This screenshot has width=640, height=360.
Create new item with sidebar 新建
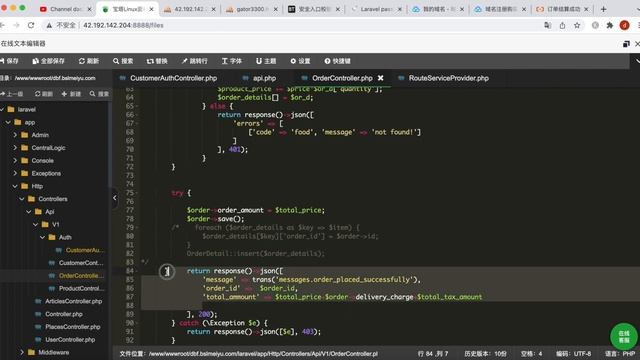tap(71, 94)
